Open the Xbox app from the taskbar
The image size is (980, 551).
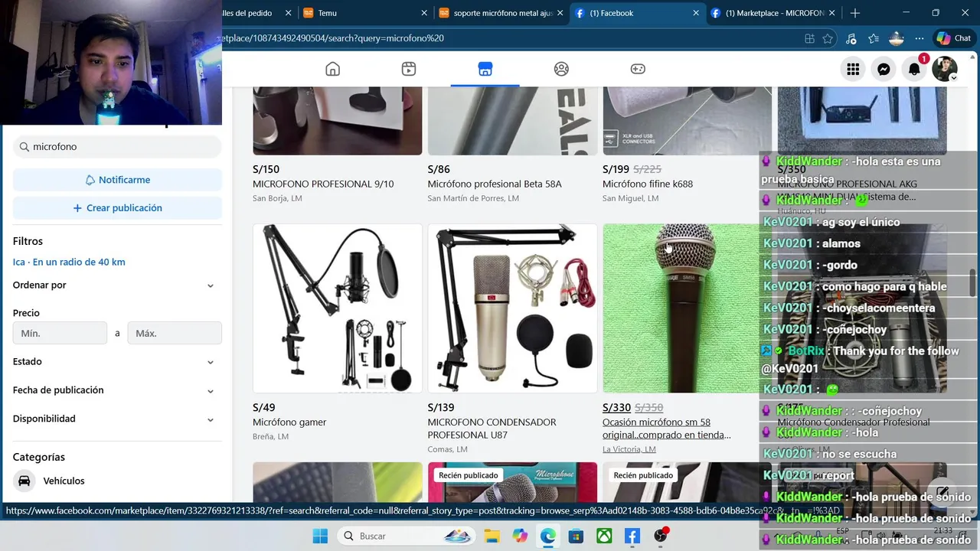[x=604, y=536]
